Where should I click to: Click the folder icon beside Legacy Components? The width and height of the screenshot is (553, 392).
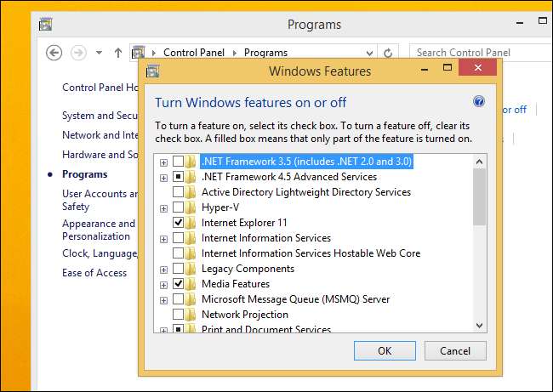191,269
